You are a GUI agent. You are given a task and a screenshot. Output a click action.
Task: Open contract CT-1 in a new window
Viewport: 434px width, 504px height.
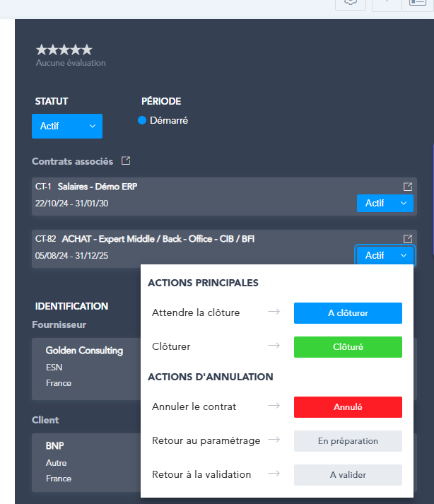click(x=408, y=187)
